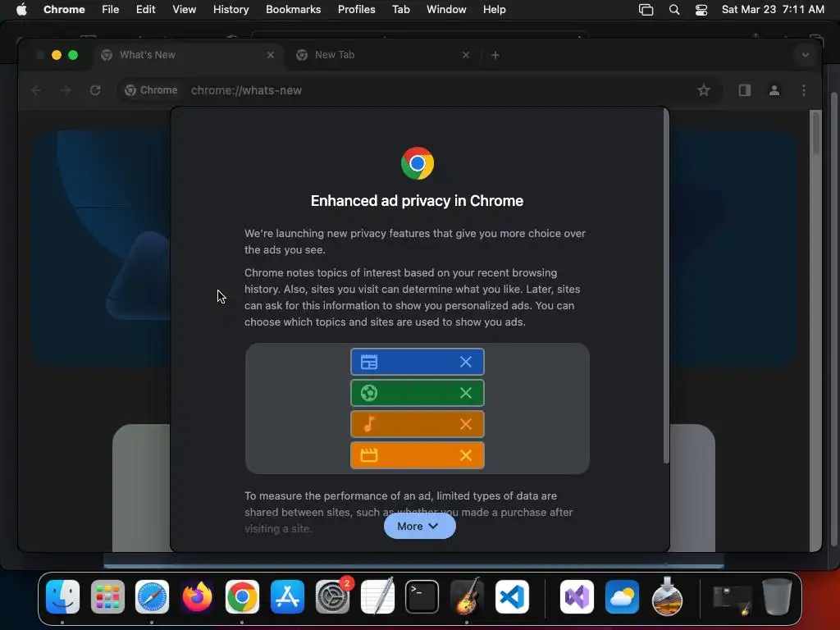Open App Store from the Dock

pos(287,597)
